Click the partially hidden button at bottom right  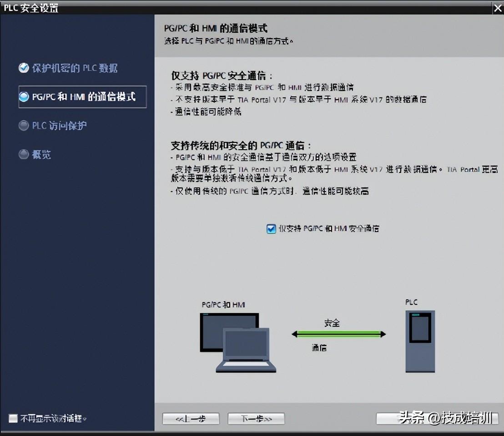[437, 419]
